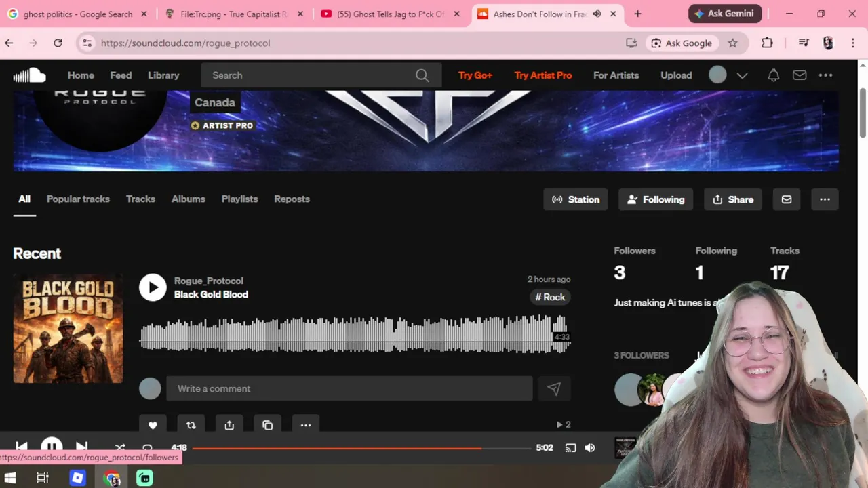Open the Home page

[81, 75]
